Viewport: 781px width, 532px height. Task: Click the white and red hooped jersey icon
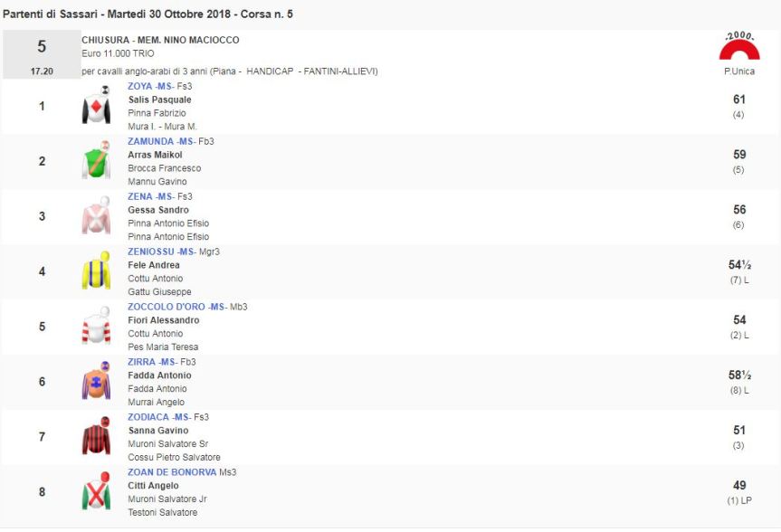96,328
